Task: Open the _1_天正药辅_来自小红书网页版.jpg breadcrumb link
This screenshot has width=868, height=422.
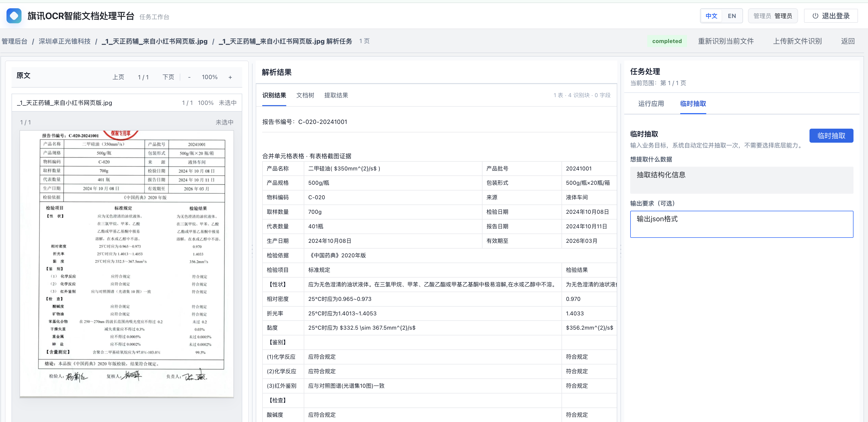Action: (155, 41)
